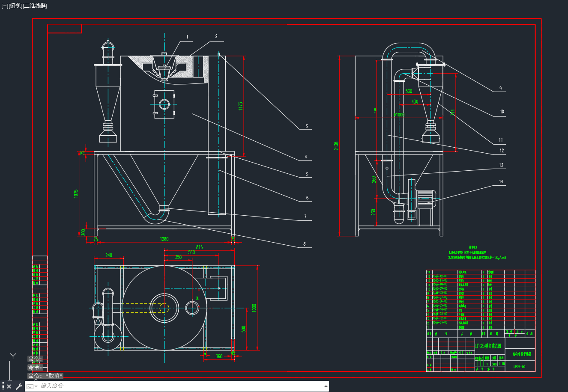The image size is (568, 392).
Task: Select the 560 dimension text
Action: tap(191, 252)
